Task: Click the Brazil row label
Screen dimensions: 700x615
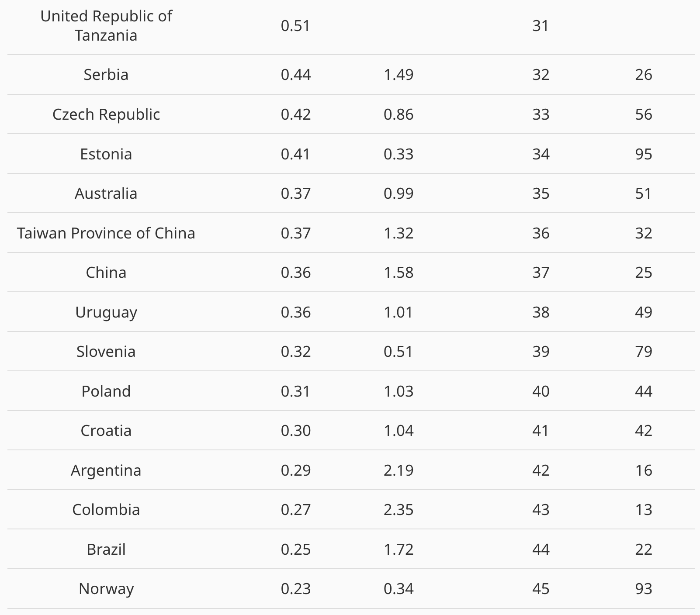Action: click(106, 549)
